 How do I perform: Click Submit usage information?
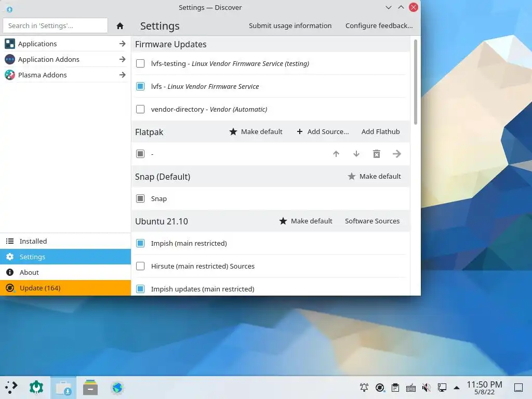290,26
